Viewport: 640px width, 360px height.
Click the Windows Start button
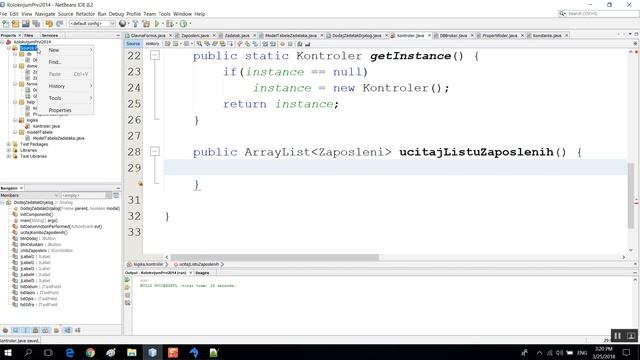7,352
